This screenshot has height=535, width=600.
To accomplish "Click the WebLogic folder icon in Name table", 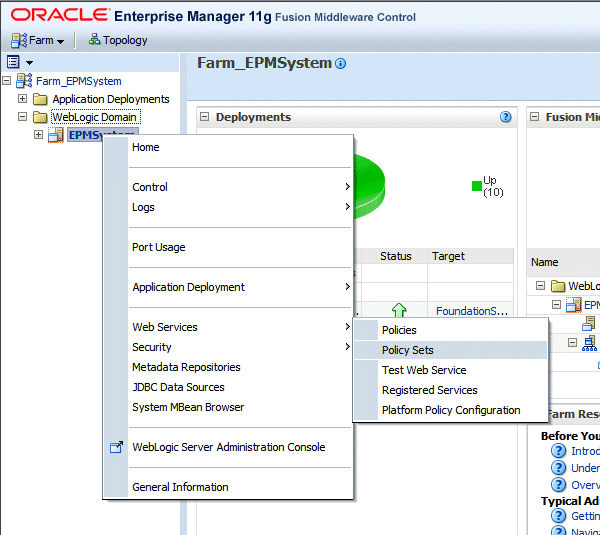I will [x=558, y=286].
